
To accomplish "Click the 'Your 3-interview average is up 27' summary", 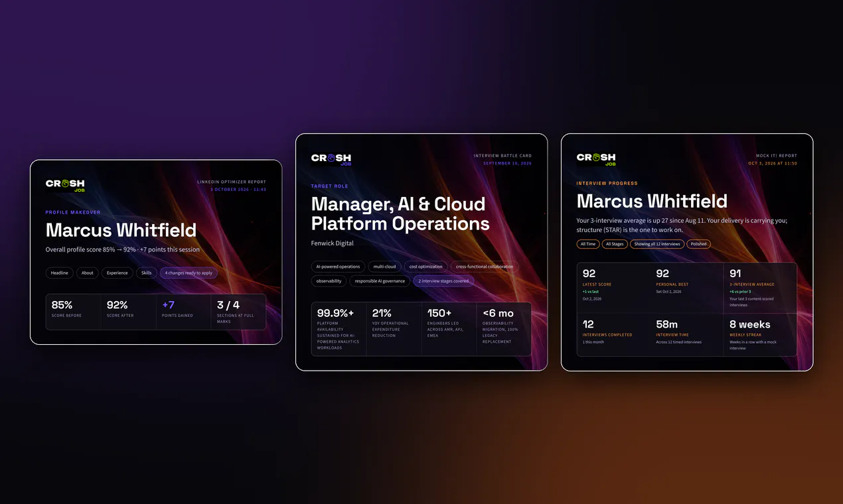I will (x=682, y=225).
